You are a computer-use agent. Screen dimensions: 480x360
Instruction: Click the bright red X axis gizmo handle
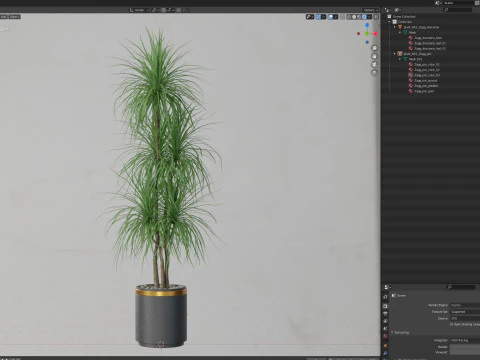(376, 34)
